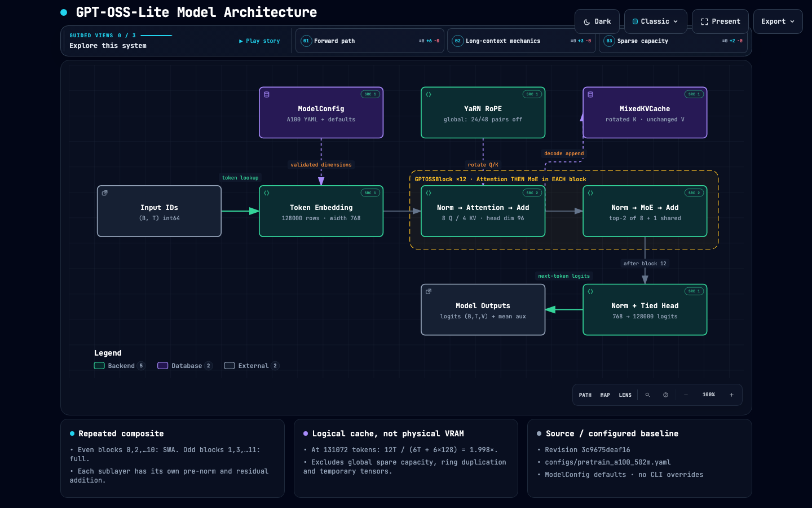Toggle External category in the legend
This screenshot has width=812, height=508.
point(251,366)
